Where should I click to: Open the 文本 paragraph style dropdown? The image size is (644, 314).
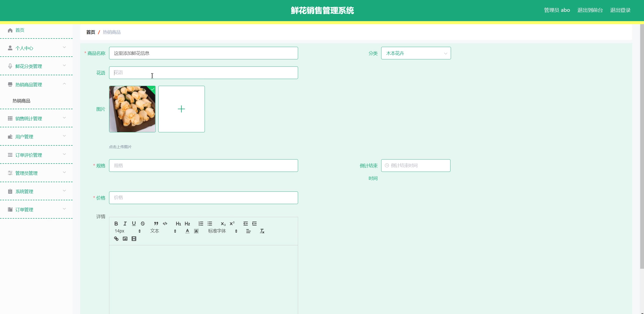(x=163, y=231)
